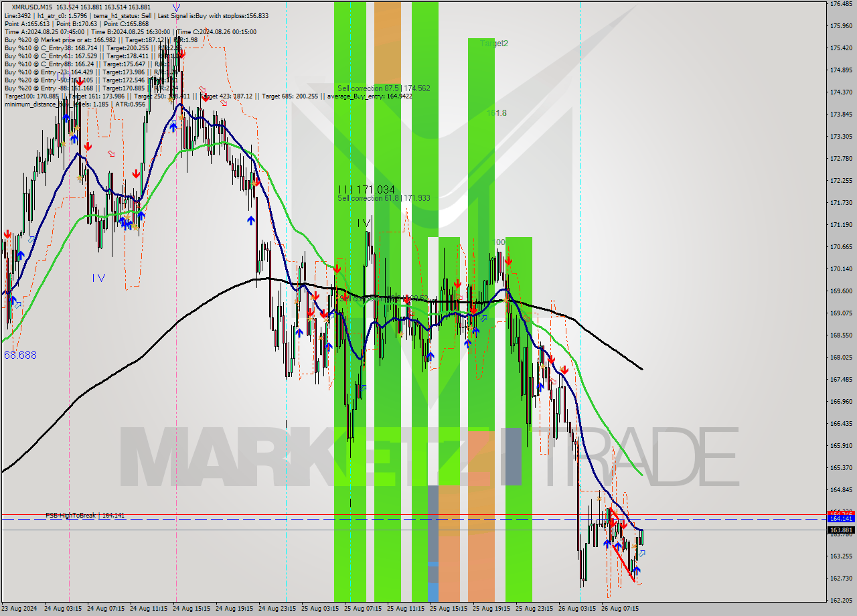Click the current price tag 163.881 on axis
Image resolution: width=857 pixels, height=616 pixels.
tap(841, 530)
